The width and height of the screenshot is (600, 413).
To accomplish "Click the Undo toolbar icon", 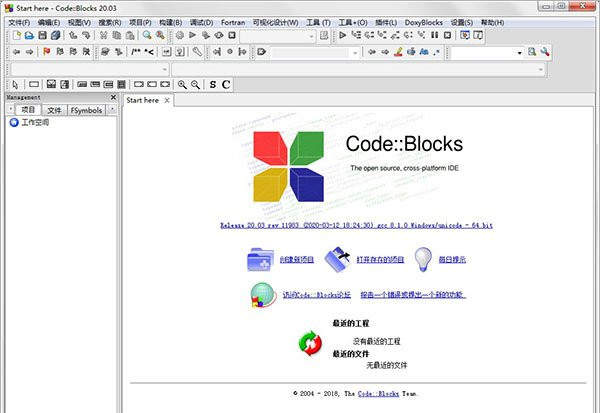I will click(x=73, y=36).
